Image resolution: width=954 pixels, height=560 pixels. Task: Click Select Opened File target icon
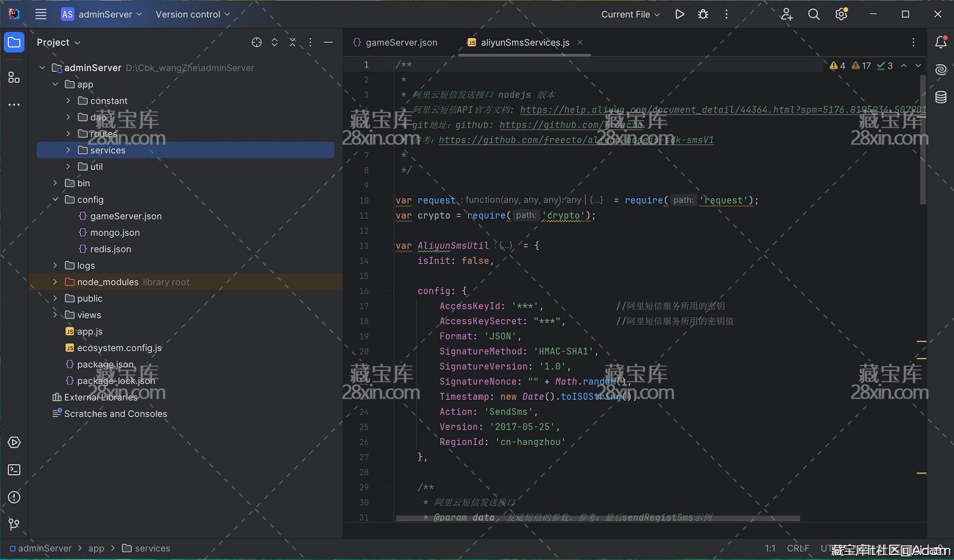[x=256, y=43]
